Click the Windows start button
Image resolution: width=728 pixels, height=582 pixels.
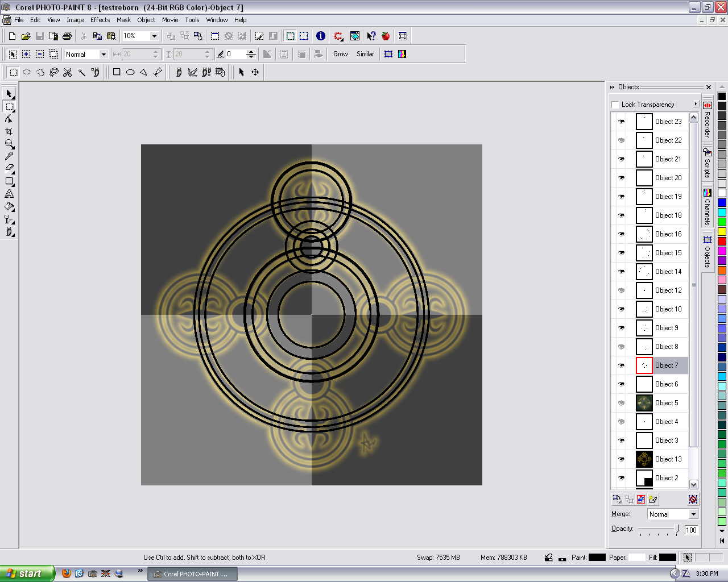point(27,573)
